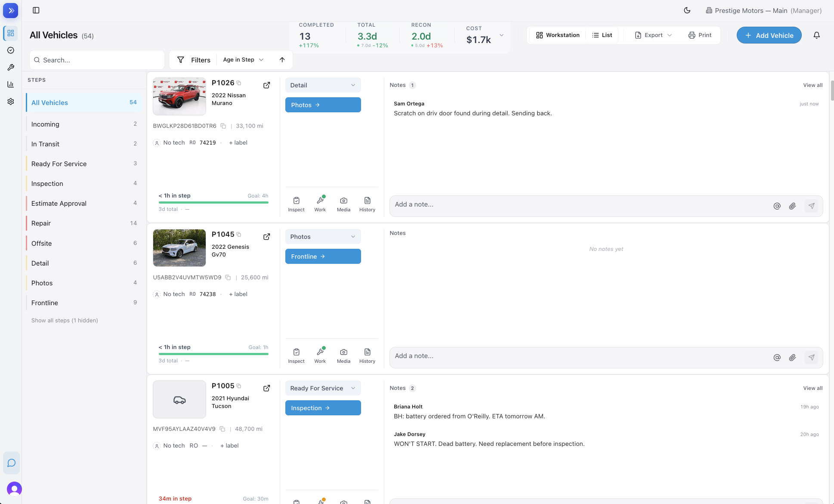Open the wrench icon in left rail

(11, 68)
